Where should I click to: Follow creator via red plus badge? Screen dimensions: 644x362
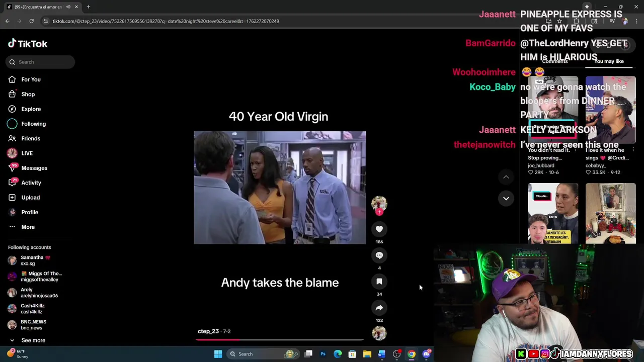[x=379, y=212]
